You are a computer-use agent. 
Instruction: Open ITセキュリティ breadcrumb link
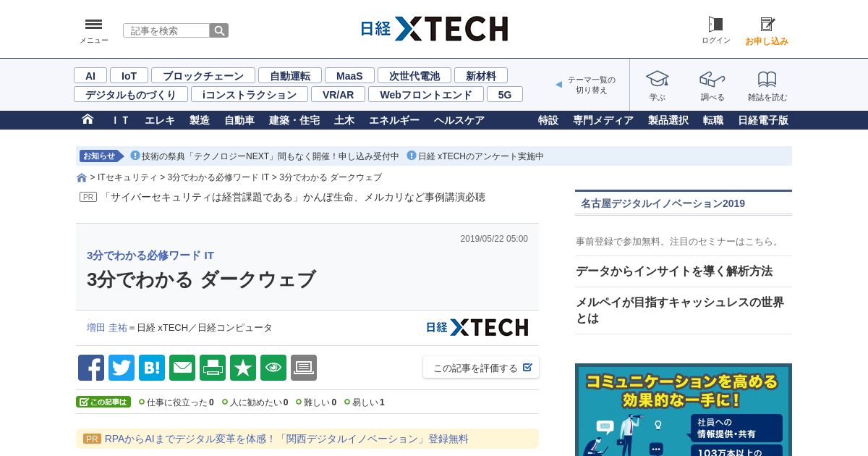tap(127, 177)
